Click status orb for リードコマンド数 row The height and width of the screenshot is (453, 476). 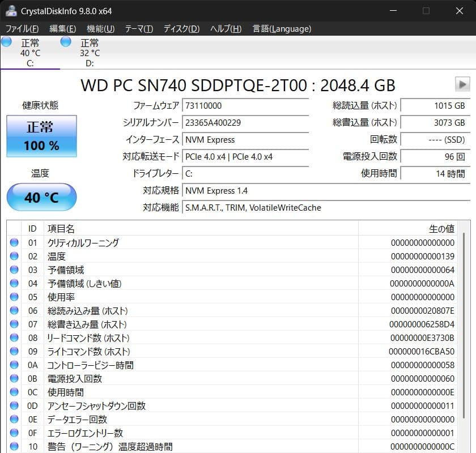[x=14, y=337]
